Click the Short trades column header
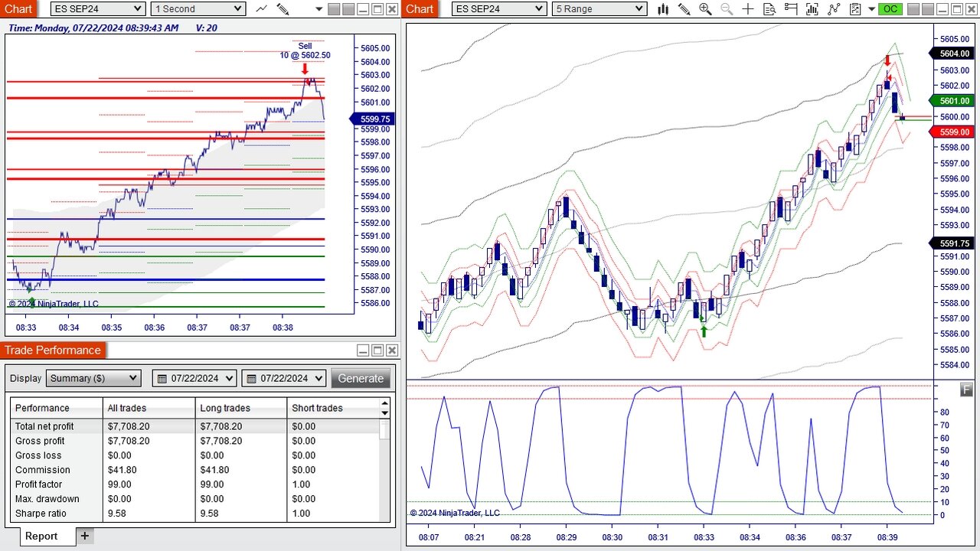 (333, 408)
